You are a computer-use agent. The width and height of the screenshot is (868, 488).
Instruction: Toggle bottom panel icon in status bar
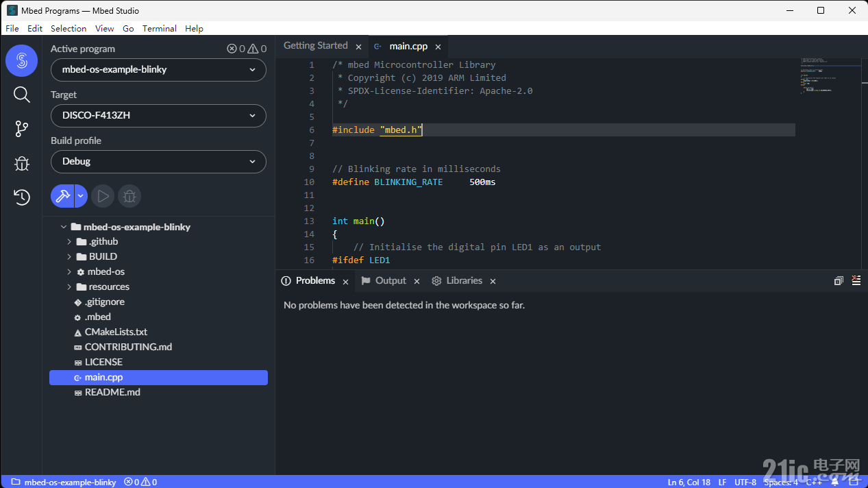click(x=852, y=482)
